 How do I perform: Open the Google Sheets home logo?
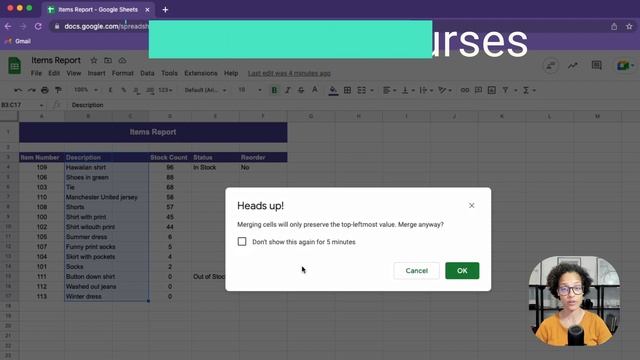coord(15,66)
